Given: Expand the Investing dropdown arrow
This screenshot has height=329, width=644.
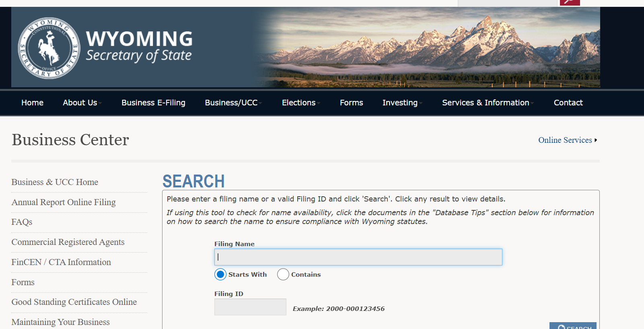Looking at the screenshot, I should coord(421,103).
